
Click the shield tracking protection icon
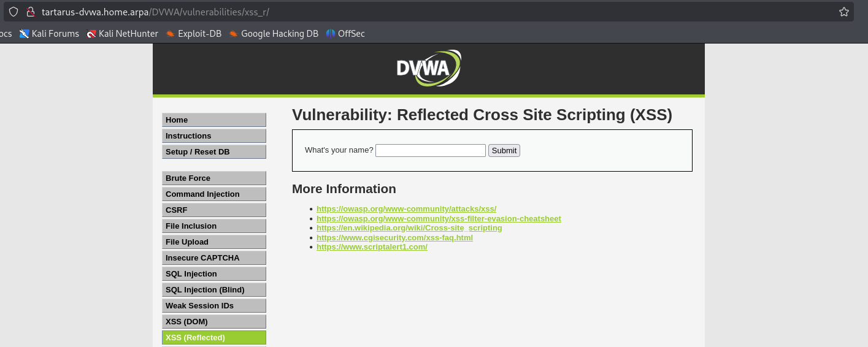pyautogui.click(x=13, y=12)
